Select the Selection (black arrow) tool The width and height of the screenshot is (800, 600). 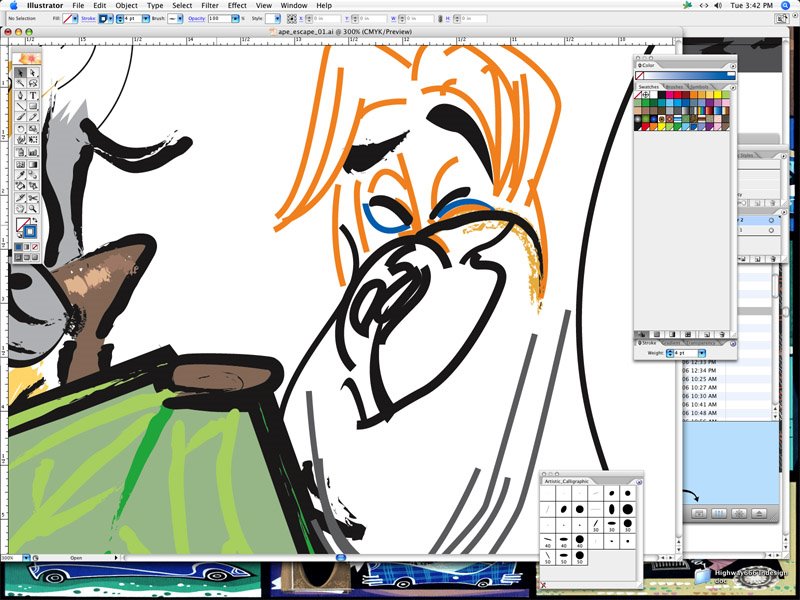click(20, 73)
